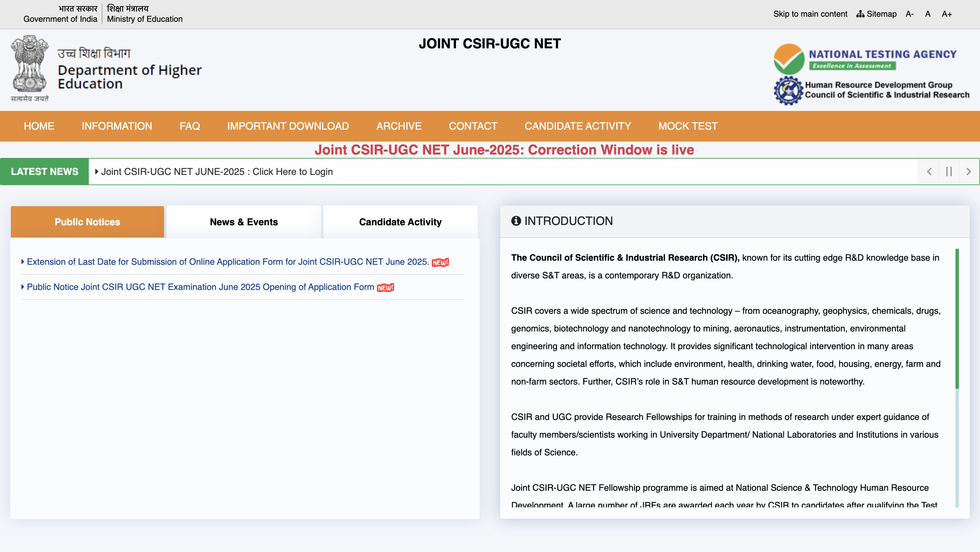Advance the news ticker with the right arrow
The height and width of the screenshot is (552, 980).
click(x=968, y=171)
